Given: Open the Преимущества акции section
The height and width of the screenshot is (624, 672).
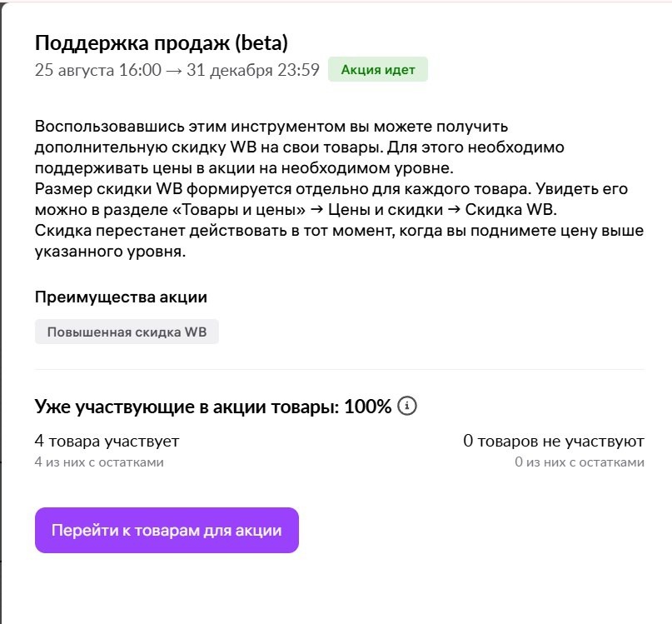Looking at the screenshot, I should pos(121,297).
